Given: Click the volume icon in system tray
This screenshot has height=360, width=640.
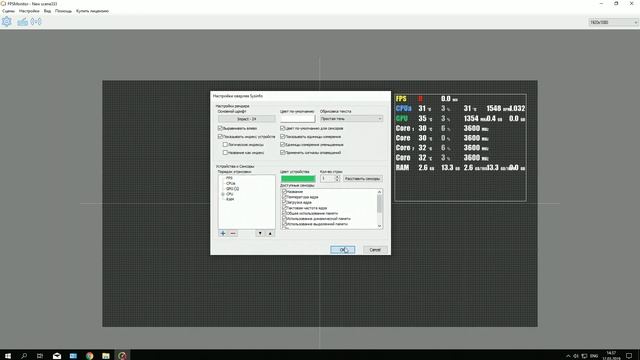Looking at the screenshot, I should 576,356.
